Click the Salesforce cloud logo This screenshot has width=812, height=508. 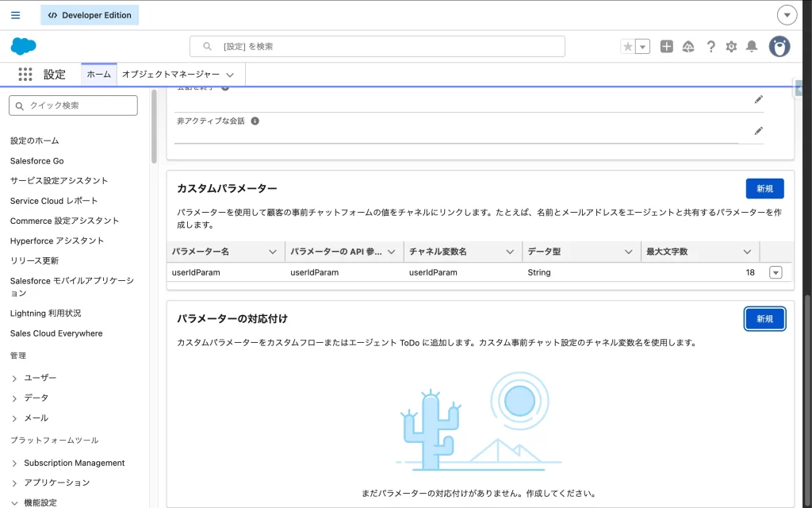tap(24, 46)
